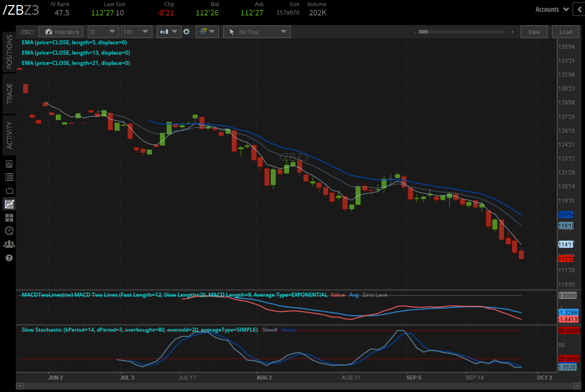The width and height of the screenshot is (585, 392).
Task: Toggle the active chart icon in sidebar
Action: (9, 204)
